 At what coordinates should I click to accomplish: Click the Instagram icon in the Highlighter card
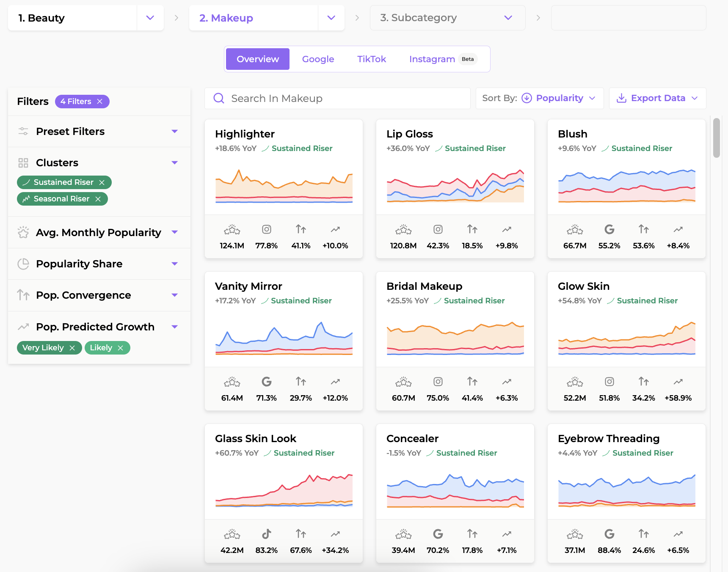click(x=267, y=229)
